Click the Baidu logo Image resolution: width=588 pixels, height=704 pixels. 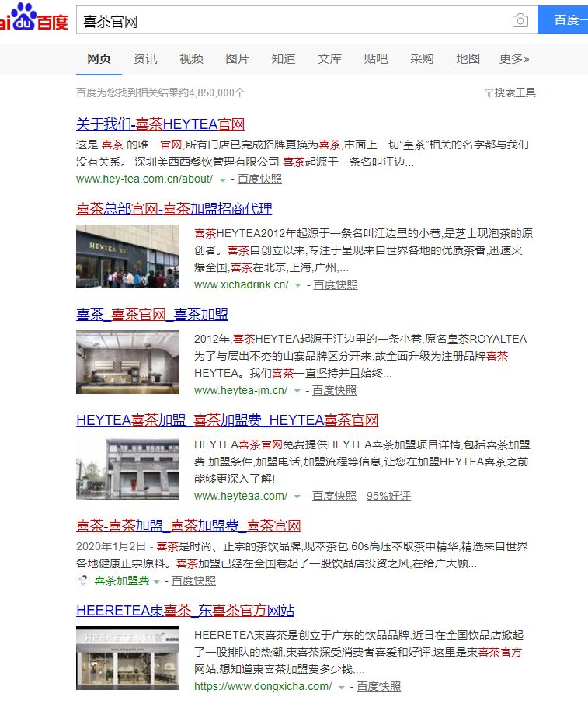point(34,18)
